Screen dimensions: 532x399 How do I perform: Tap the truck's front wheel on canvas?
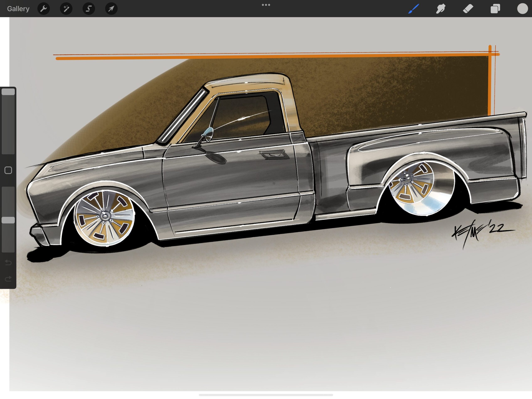coord(104,217)
